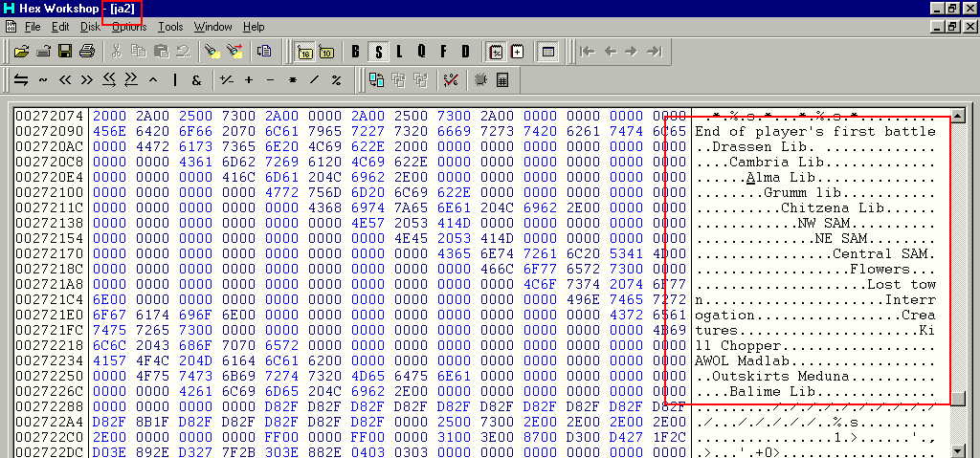Apply the multiply star operation
This screenshot has height=458, width=980.
(292, 80)
